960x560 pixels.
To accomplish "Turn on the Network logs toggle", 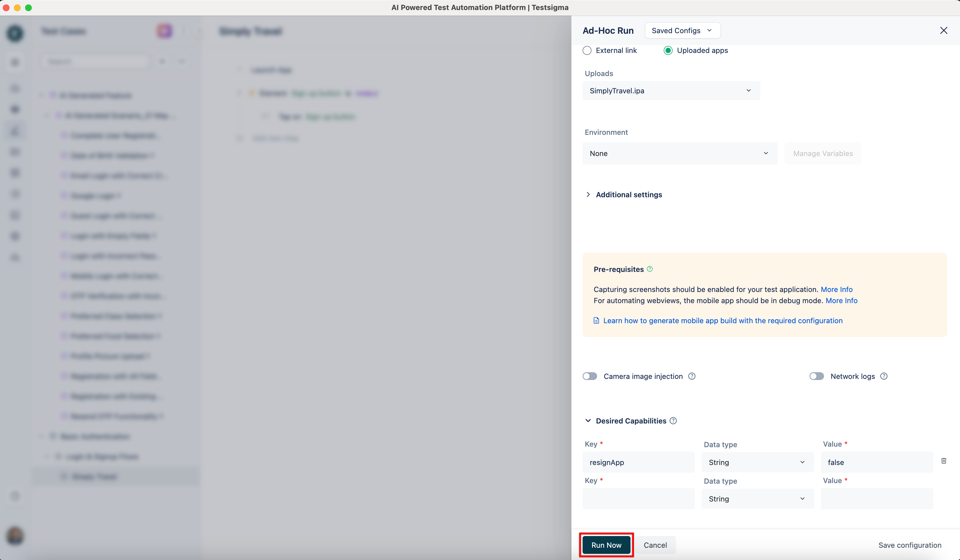I will coord(816,376).
